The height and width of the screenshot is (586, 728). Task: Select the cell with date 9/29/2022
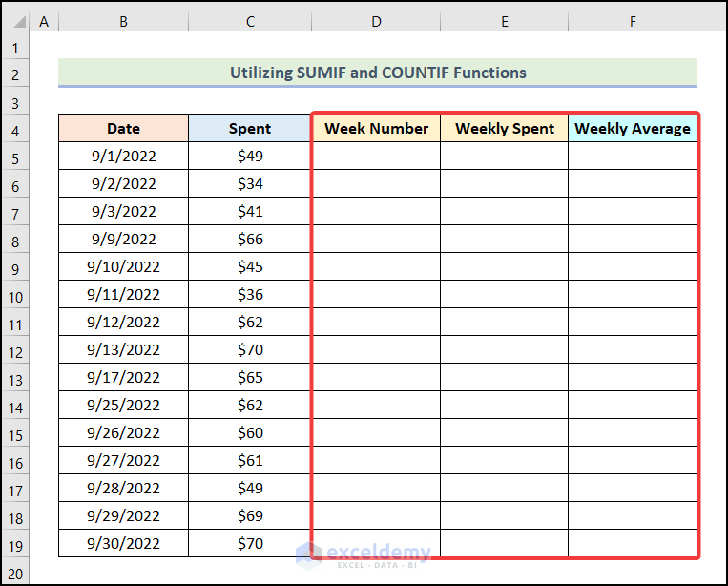click(123, 515)
